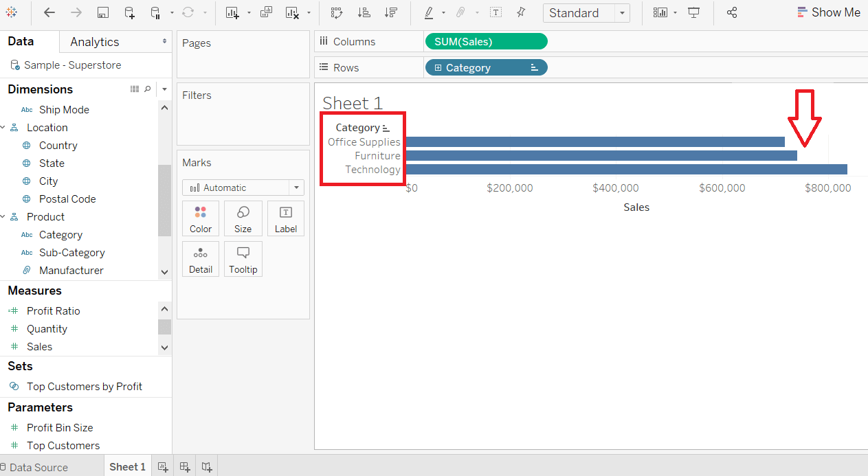
Task: Enter presentation mode icon
Action: [694, 12]
